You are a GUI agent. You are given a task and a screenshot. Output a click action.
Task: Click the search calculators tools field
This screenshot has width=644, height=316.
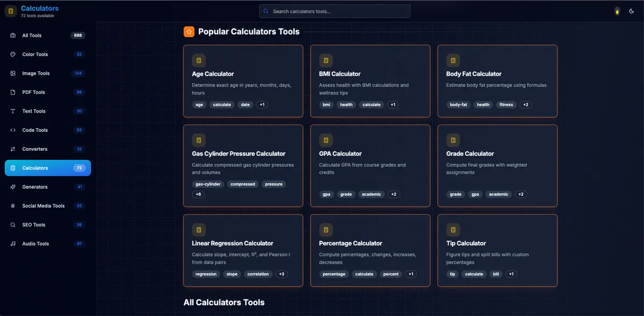click(x=335, y=11)
